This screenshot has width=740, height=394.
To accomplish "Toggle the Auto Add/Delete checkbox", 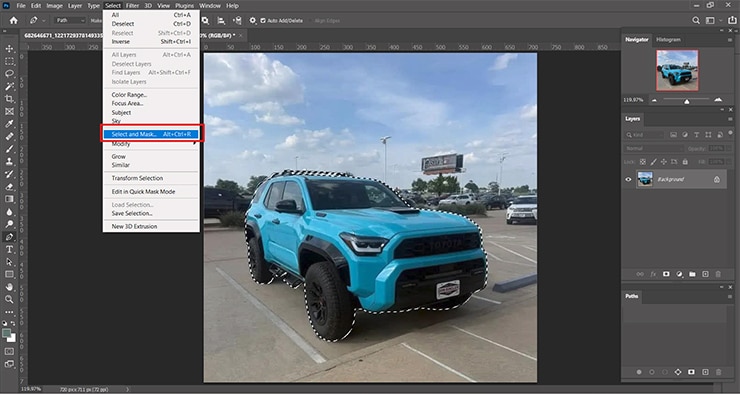I will [x=263, y=21].
